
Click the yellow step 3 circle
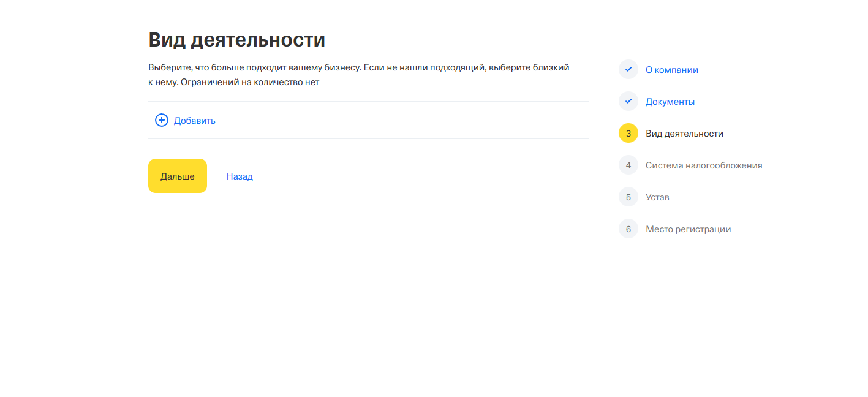pyautogui.click(x=628, y=134)
